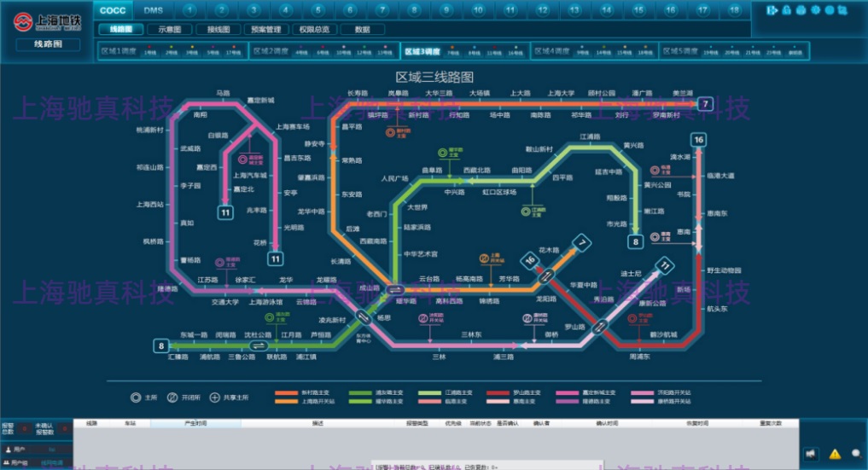This screenshot has height=470, width=868.
Task: Expand the 区域4调度 region group
Action: 551,51
